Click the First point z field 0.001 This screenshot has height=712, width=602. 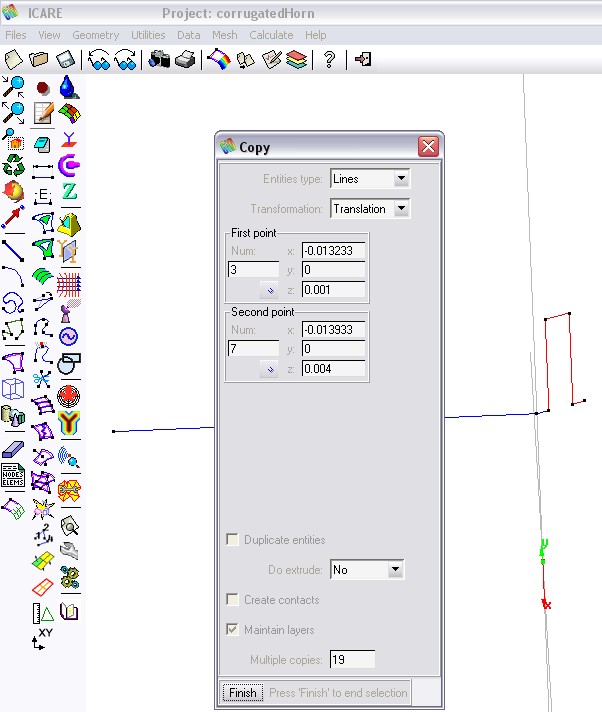tap(333, 289)
